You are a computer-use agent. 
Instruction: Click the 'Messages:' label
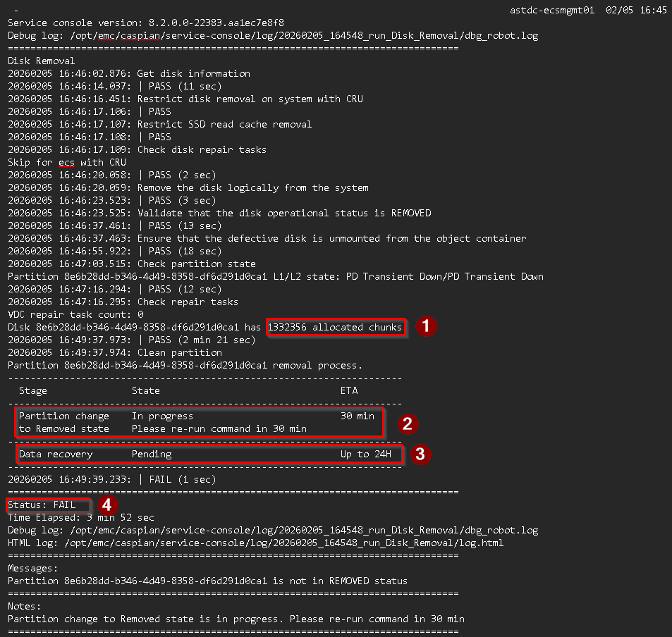pyautogui.click(x=32, y=569)
